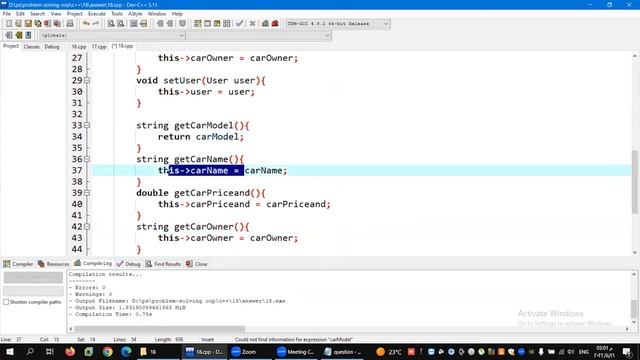Click the Replace toolbar icon
The image size is (640, 360).
120,24
